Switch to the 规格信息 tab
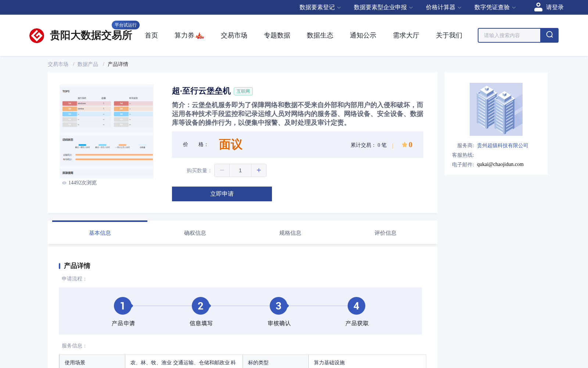This screenshot has width=588, height=368. [290, 233]
